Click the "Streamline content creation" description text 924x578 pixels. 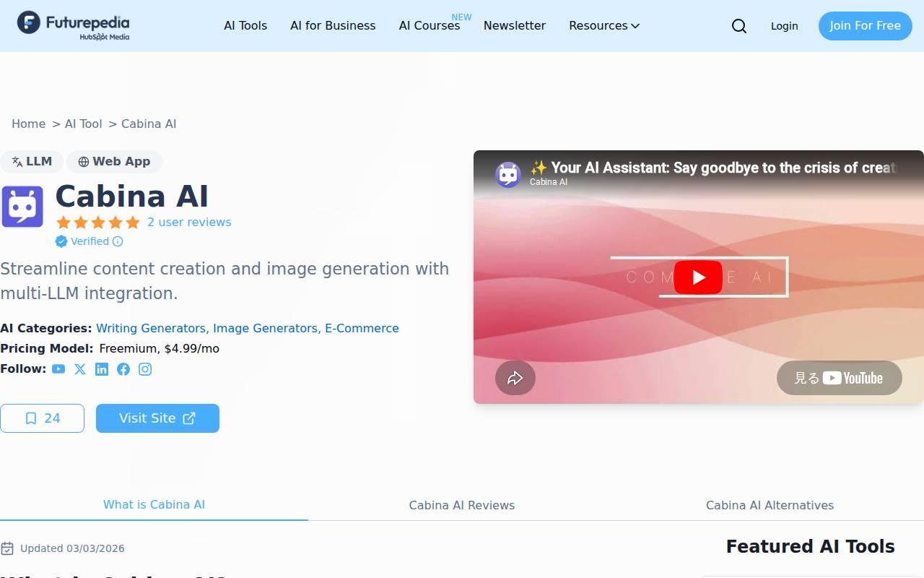(x=225, y=281)
